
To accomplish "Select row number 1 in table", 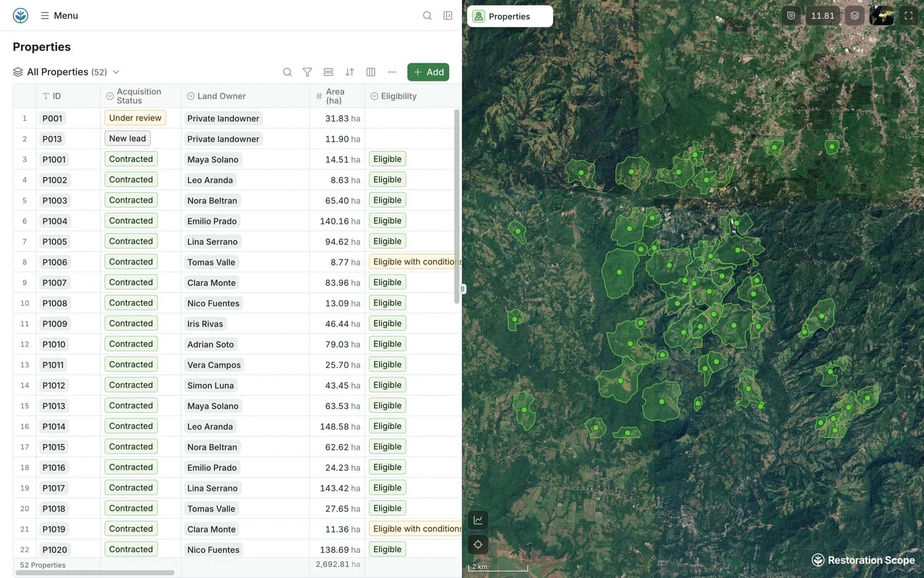I will (25, 118).
